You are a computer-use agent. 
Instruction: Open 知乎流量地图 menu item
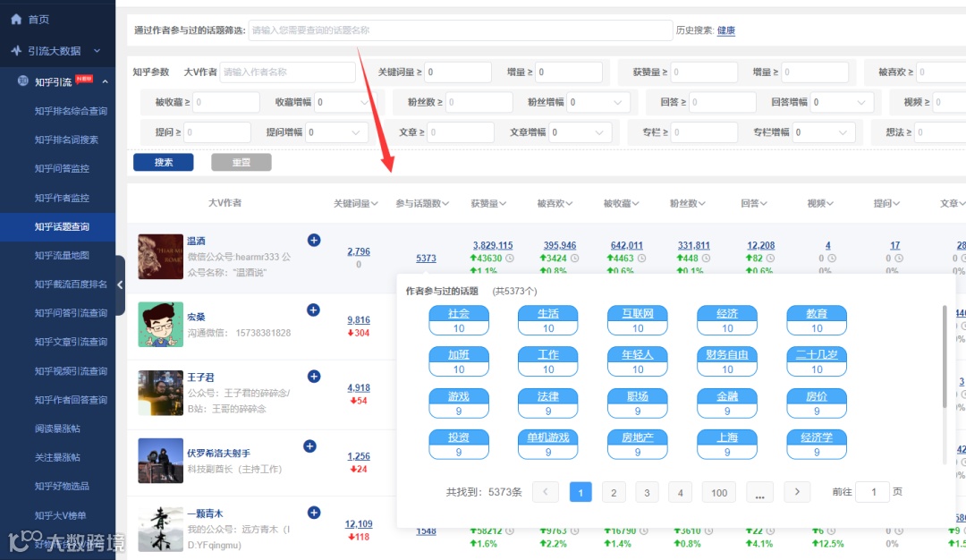(62, 255)
